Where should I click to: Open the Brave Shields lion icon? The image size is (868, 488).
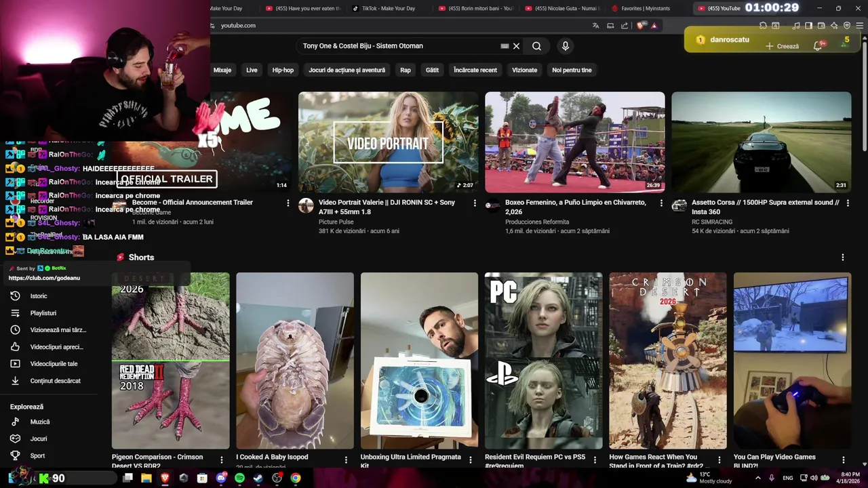click(x=642, y=26)
